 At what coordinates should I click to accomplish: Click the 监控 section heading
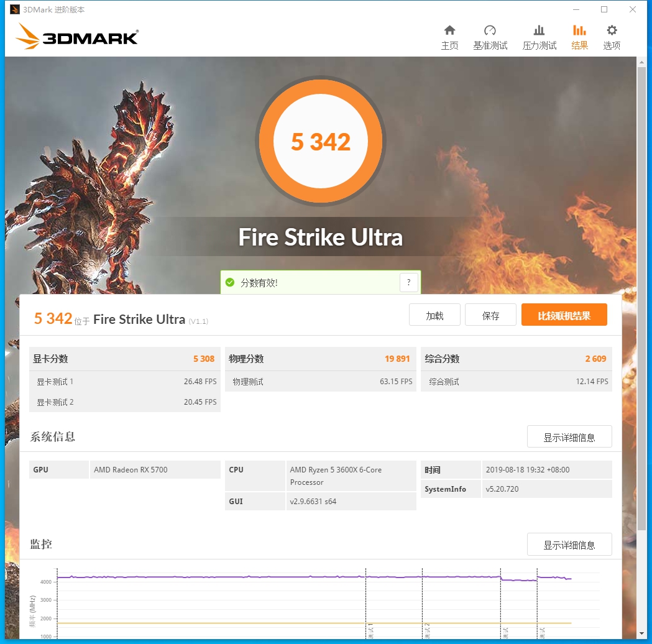[41, 544]
